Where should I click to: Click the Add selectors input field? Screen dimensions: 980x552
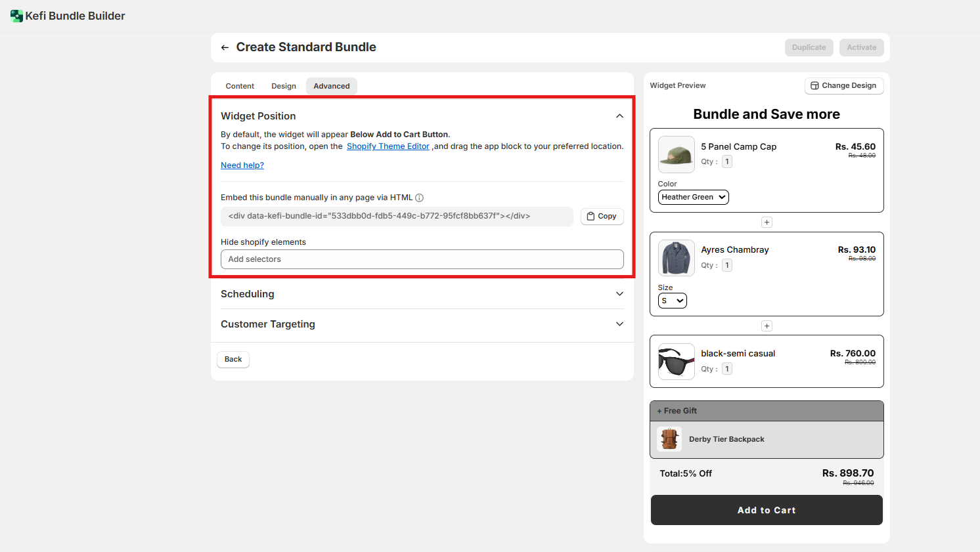pos(422,259)
